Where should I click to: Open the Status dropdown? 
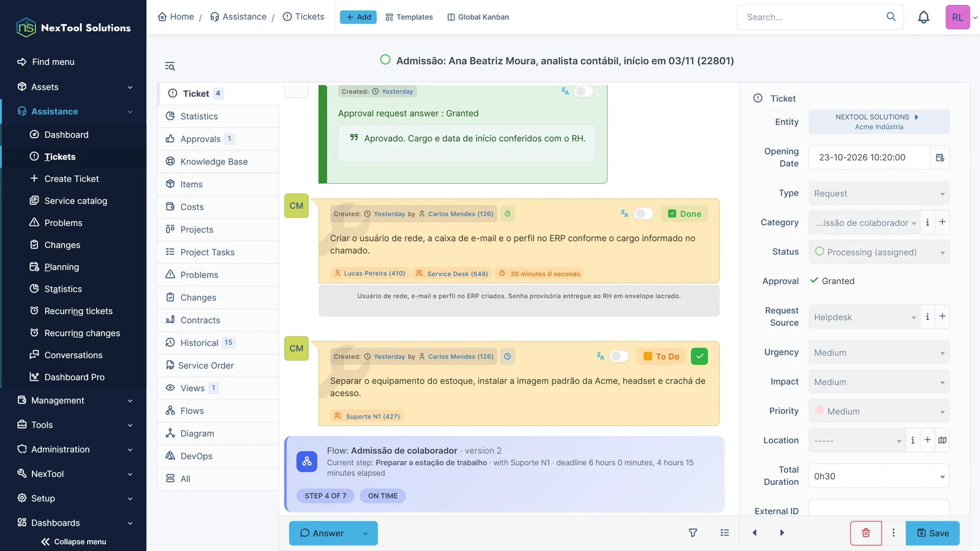pos(879,252)
